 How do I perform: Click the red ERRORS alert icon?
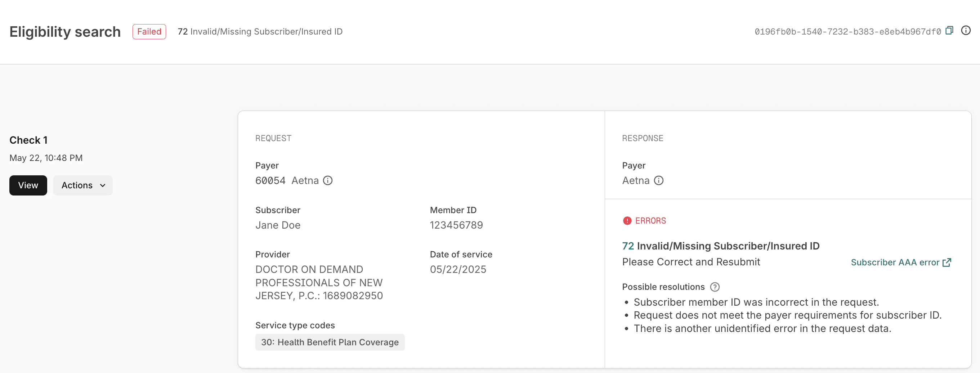627,221
